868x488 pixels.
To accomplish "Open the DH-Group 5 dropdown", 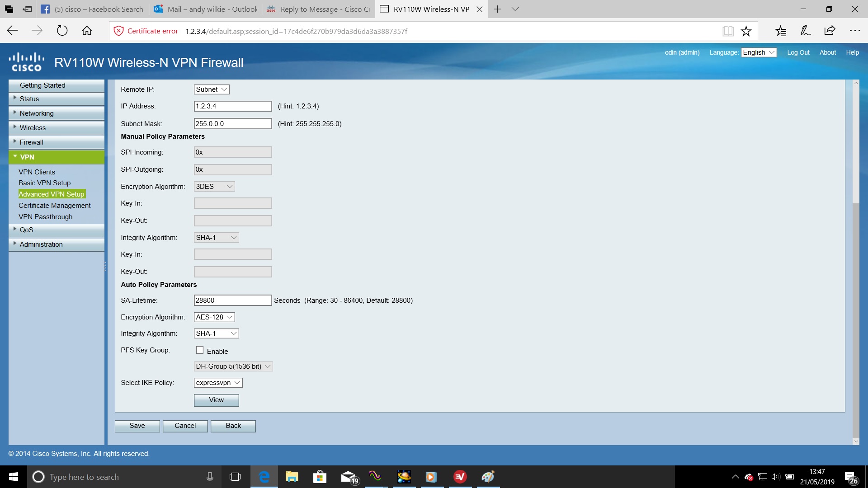I will click(233, 366).
